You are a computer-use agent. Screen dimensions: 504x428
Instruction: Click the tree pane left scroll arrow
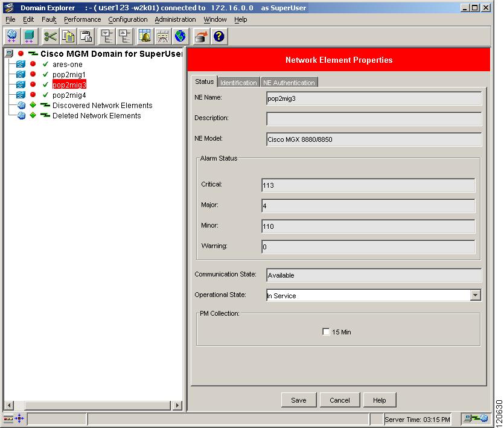point(9,405)
